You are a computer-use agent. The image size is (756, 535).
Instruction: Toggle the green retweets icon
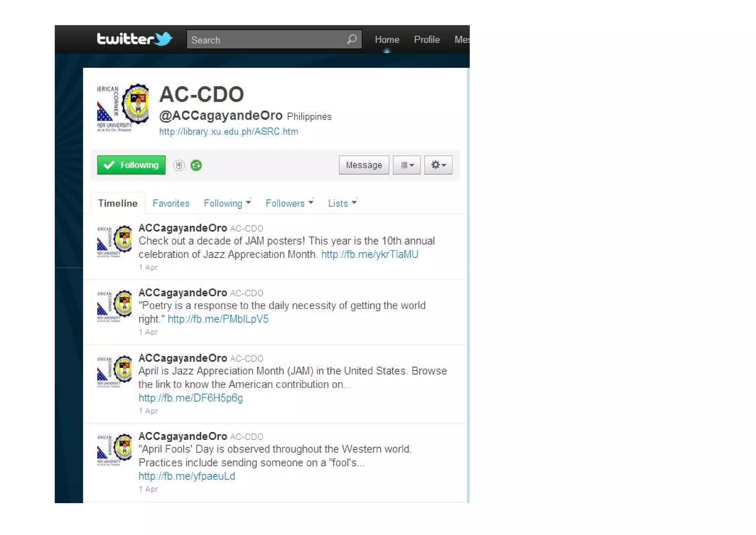(196, 165)
